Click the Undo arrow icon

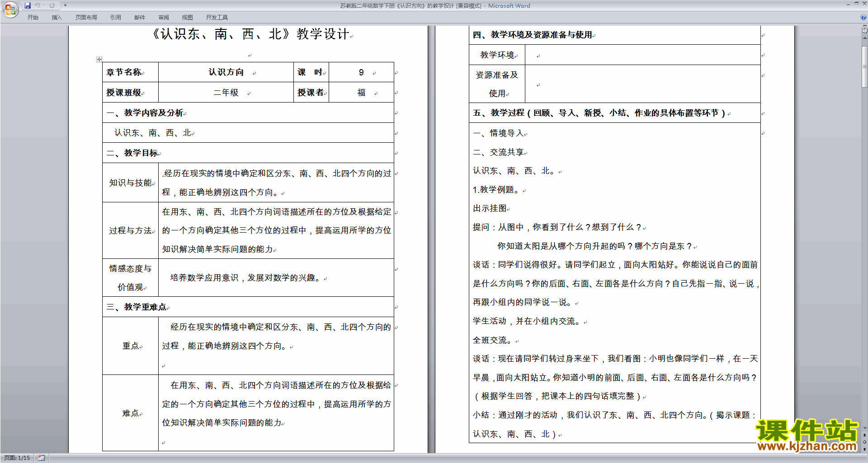(38, 5)
